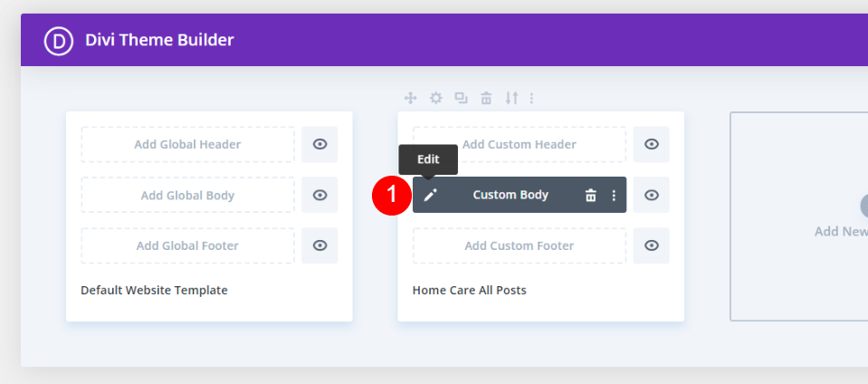868x384 pixels.
Task: Open the Custom Body three-dot options menu
Action: pyautogui.click(x=614, y=195)
